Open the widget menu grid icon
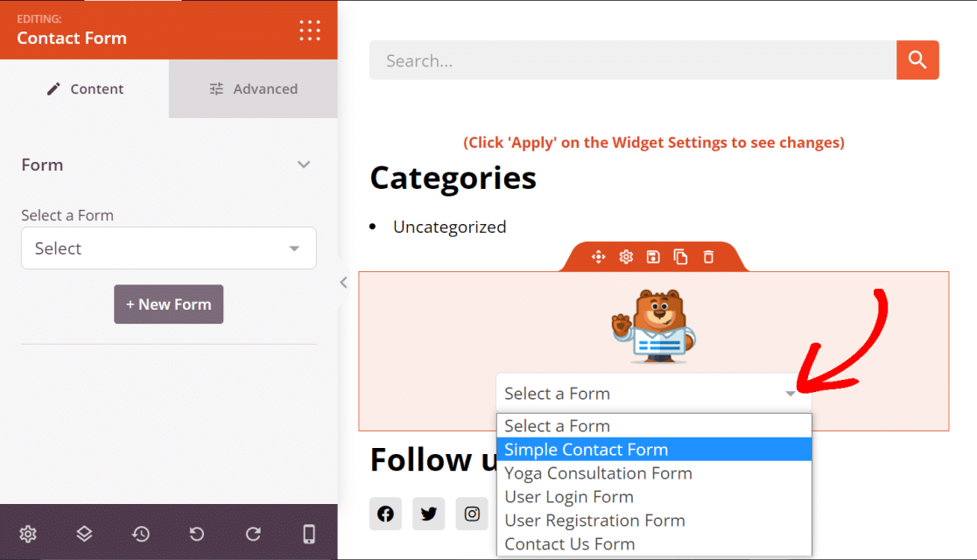This screenshot has width=977, height=560. [310, 30]
